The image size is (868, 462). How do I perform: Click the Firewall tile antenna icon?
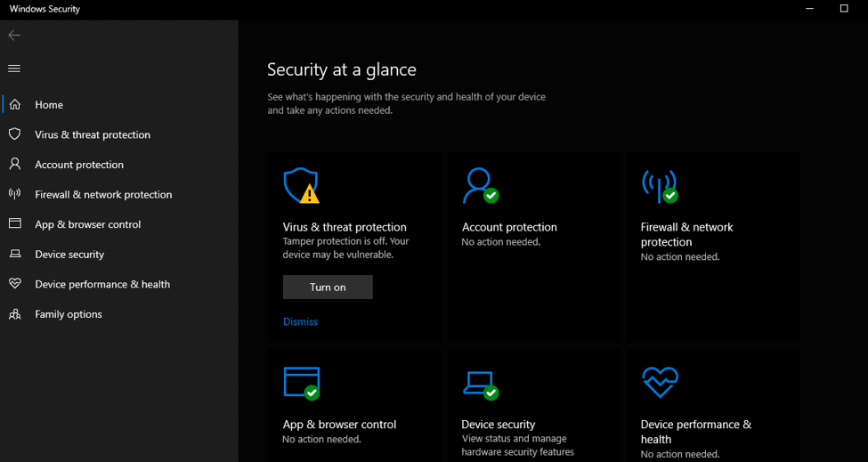tap(660, 186)
